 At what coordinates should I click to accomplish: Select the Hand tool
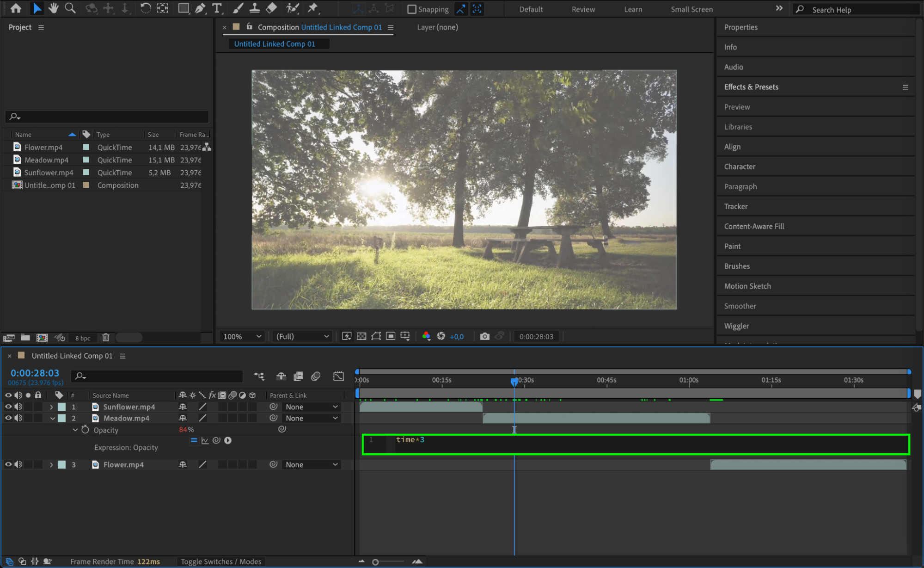[54, 8]
